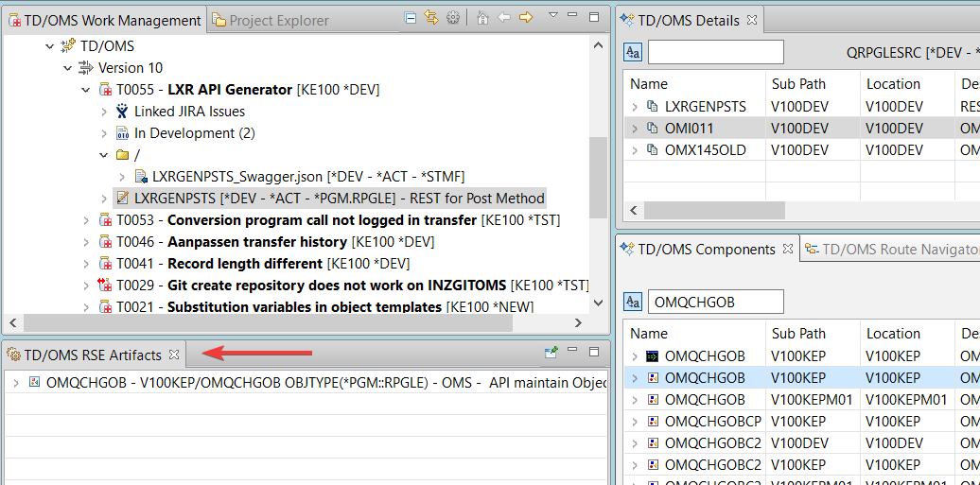
Task: Click the Home icon in Work Management toolbar
Action: pyautogui.click(x=483, y=18)
